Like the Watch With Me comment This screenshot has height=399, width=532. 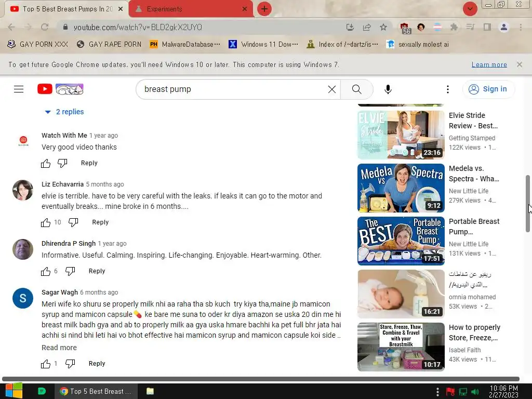[x=46, y=163]
